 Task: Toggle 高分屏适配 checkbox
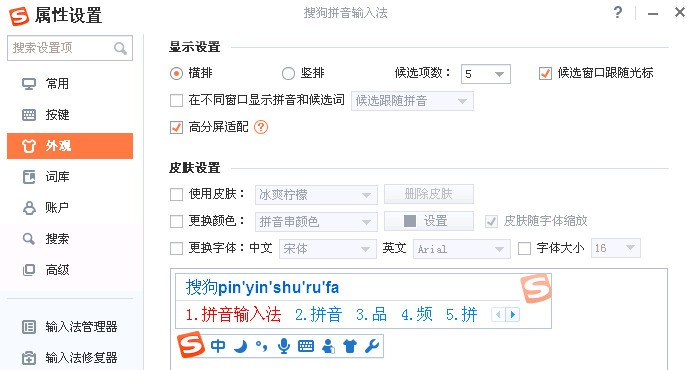click(176, 128)
